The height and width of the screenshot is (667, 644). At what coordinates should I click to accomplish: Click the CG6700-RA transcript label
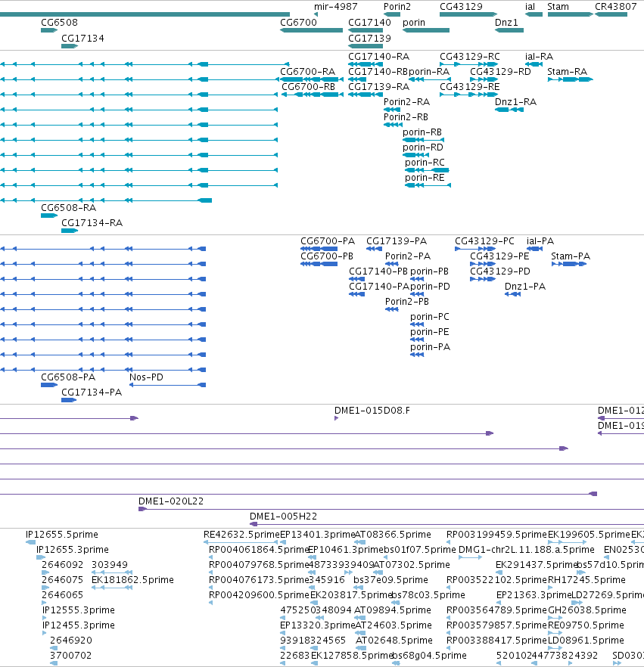[307, 71]
